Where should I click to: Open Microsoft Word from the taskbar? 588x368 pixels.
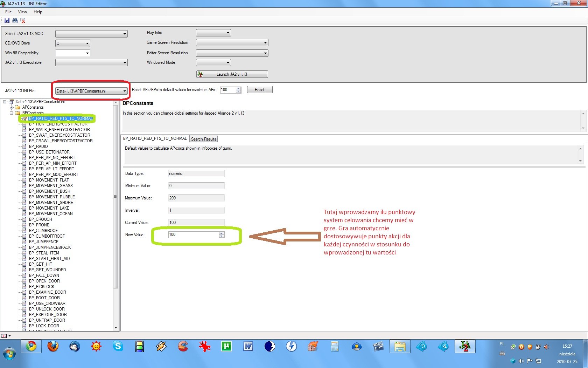coord(248,347)
